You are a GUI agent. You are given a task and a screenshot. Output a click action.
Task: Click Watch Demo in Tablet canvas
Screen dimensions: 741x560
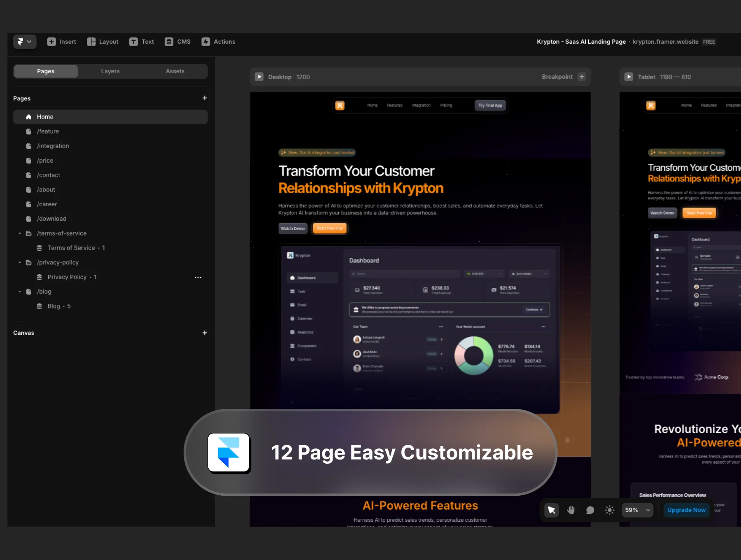coord(662,213)
